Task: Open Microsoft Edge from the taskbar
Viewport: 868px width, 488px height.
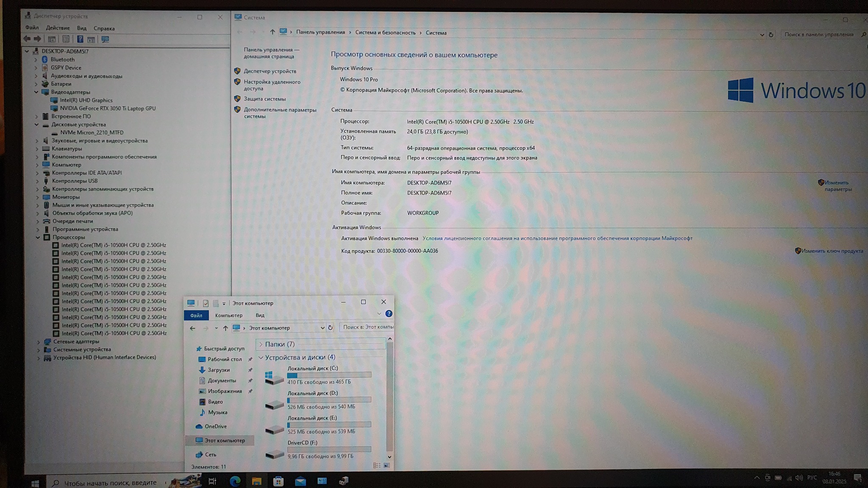Action: [235, 481]
